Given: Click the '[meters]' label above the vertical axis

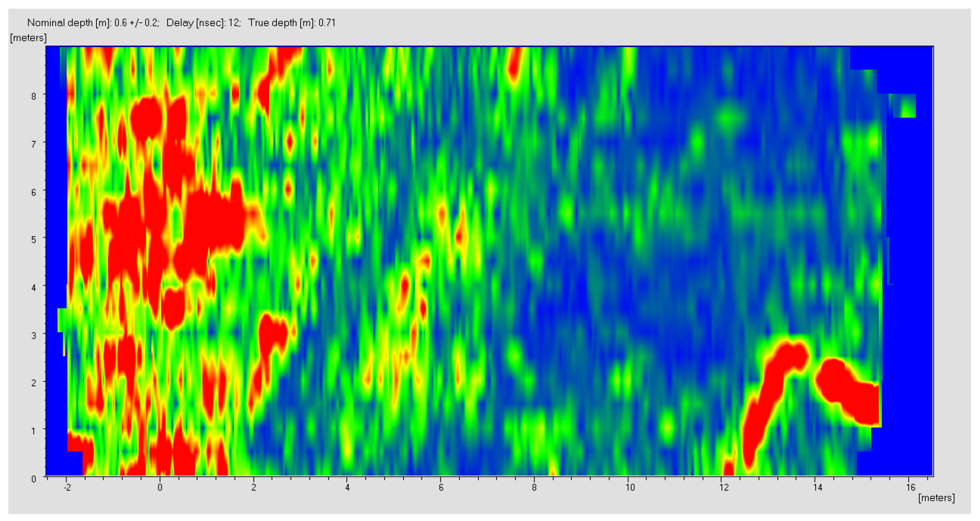Looking at the screenshot, I should click(x=28, y=38).
